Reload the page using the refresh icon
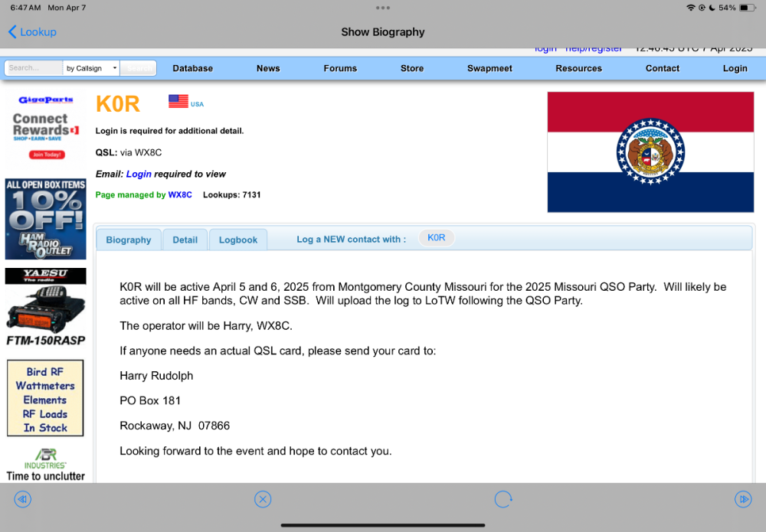The height and width of the screenshot is (532, 766). (x=503, y=499)
